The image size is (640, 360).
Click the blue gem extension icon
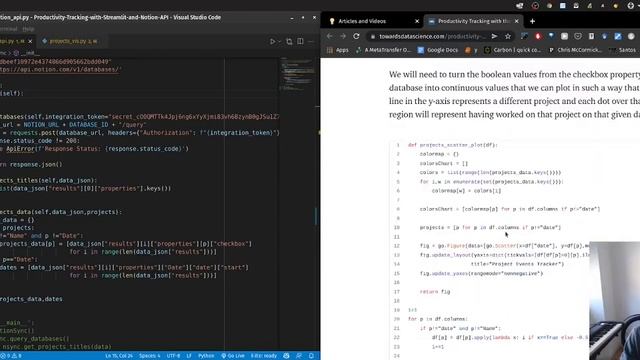(x=551, y=36)
